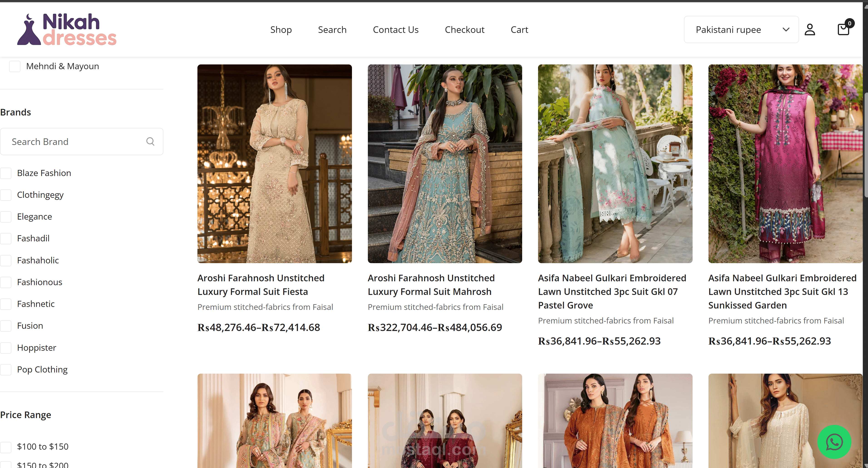Click the Brands filter heading
Image resolution: width=868 pixels, height=468 pixels.
(x=15, y=112)
